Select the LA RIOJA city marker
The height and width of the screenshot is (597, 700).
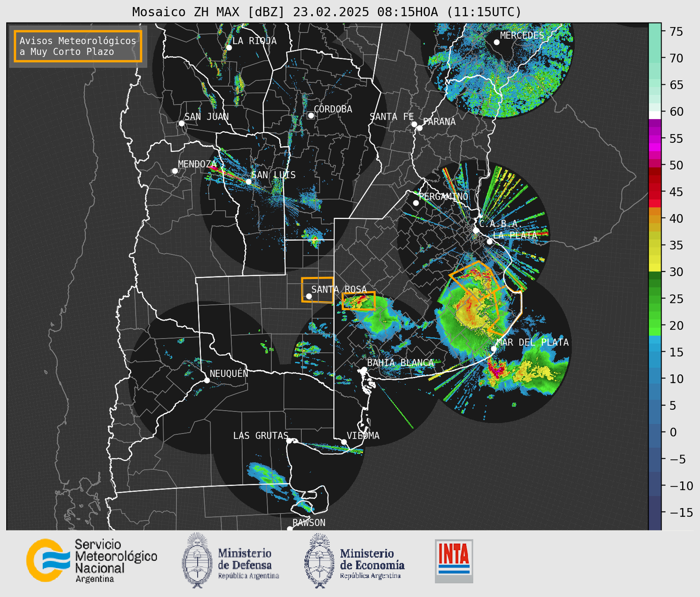(x=229, y=48)
